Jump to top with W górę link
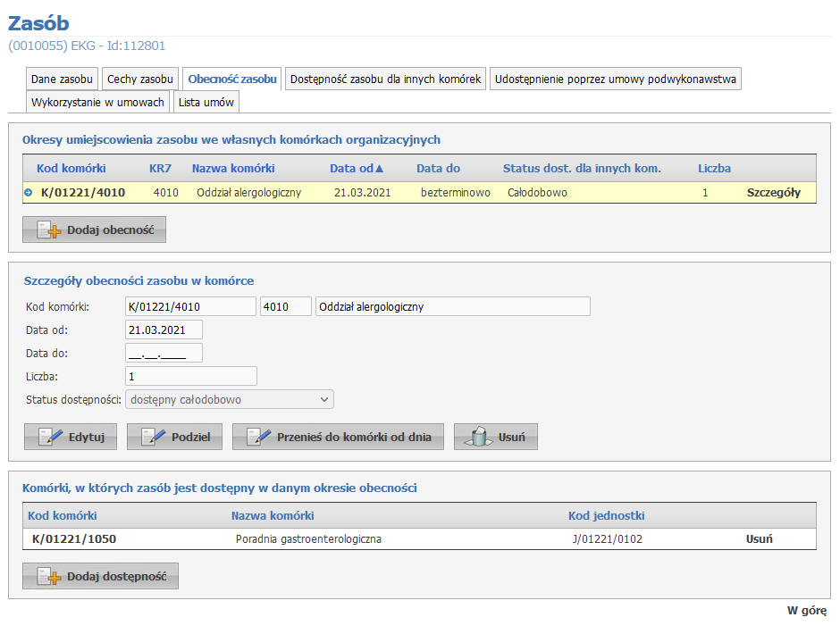 (806, 611)
